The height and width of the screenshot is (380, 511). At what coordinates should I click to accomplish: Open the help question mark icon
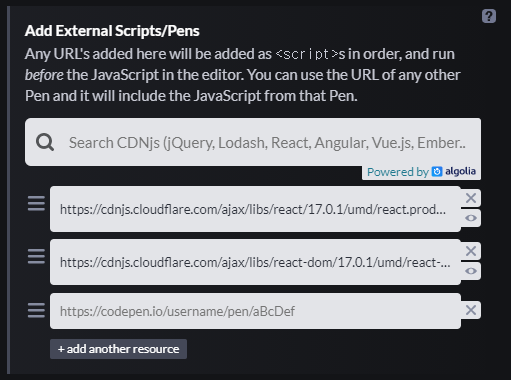(489, 16)
